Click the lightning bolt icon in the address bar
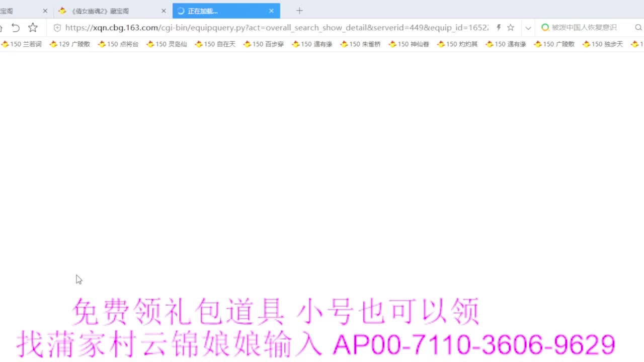 click(498, 28)
